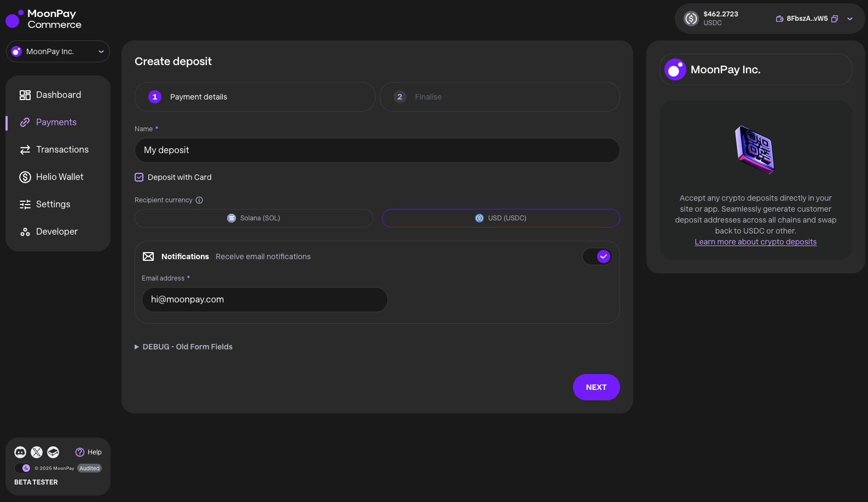Open the X (Twitter) social icon
The height and width of the screenshot is (502, 868).
(x=37, y=452)
